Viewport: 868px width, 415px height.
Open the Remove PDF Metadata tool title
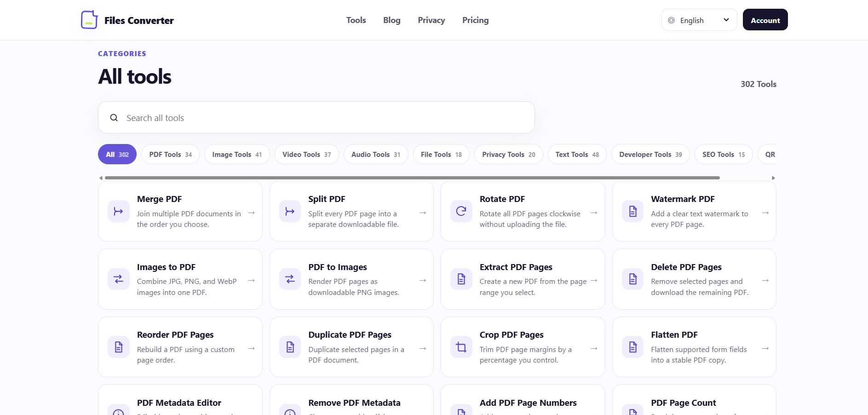tap(354, 403)
